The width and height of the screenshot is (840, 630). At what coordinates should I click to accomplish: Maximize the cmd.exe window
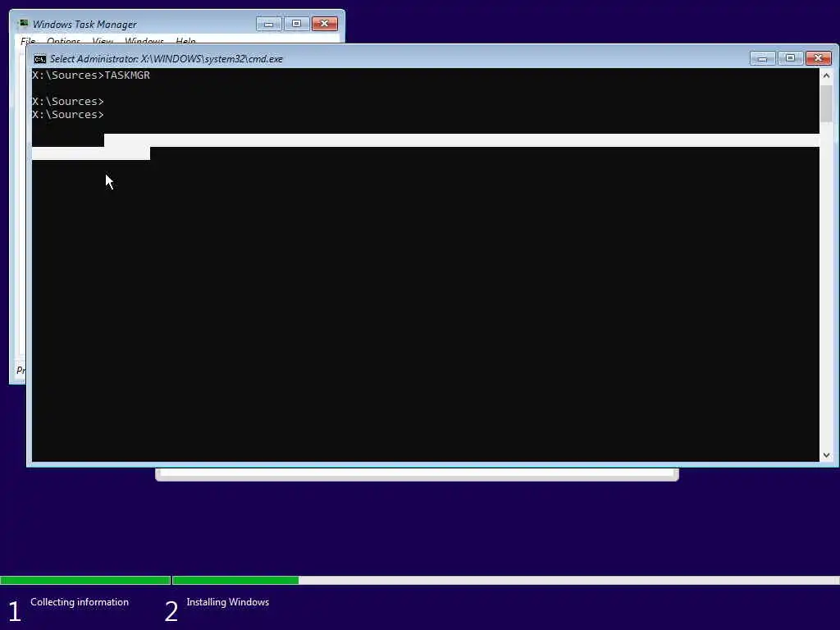tap(790, 58)
